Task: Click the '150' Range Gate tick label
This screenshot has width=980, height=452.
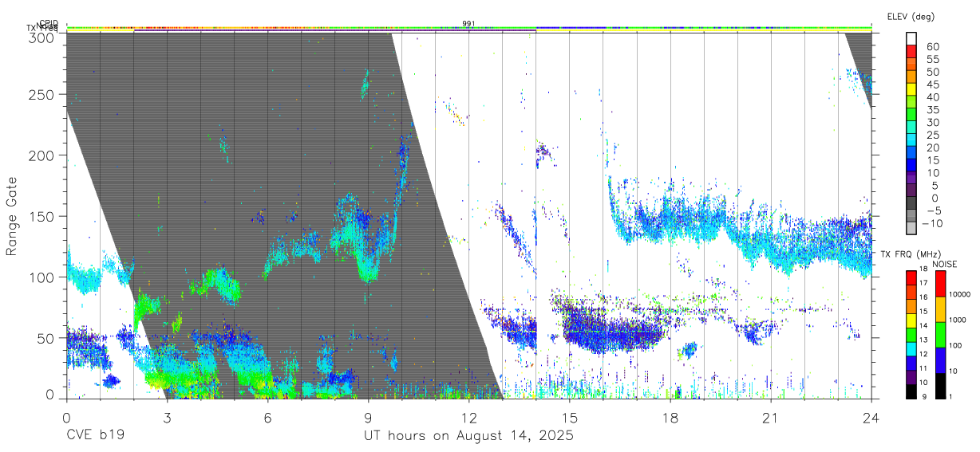Action: [42, 216]
